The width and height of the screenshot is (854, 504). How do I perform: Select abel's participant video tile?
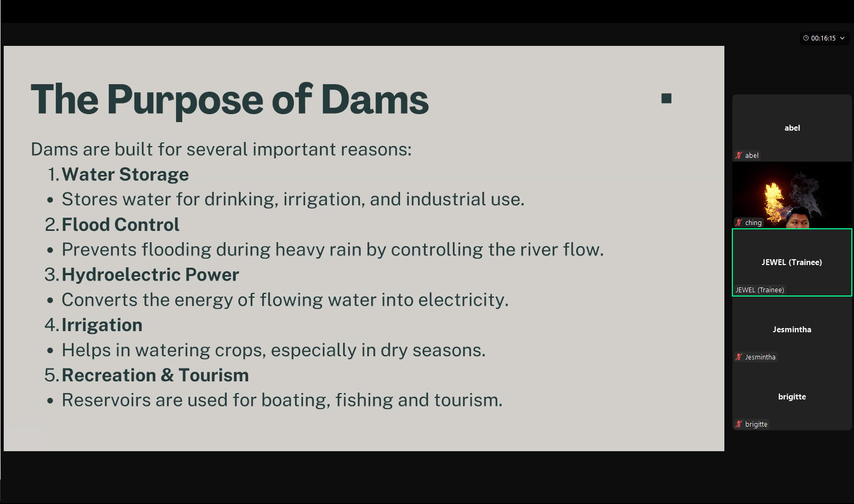792,128
